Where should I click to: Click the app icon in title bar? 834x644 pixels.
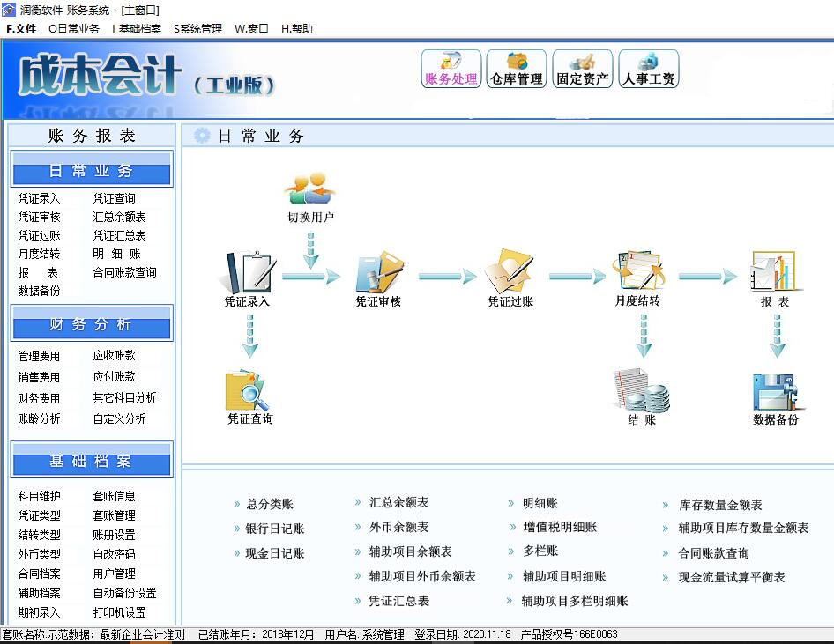[x=9, y=10]
